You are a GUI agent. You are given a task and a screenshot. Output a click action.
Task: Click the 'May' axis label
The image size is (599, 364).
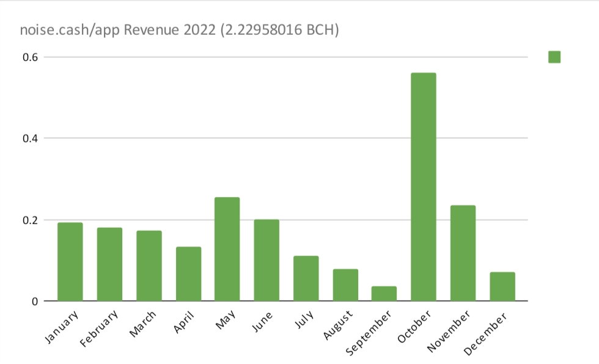tap(225, 320)
